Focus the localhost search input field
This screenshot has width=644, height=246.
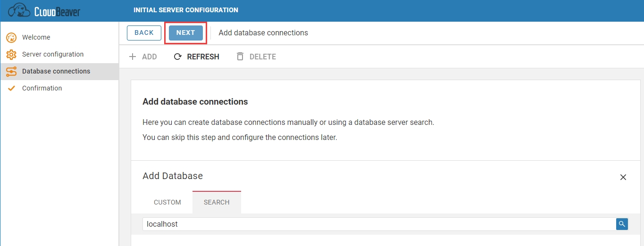(377, 224)
